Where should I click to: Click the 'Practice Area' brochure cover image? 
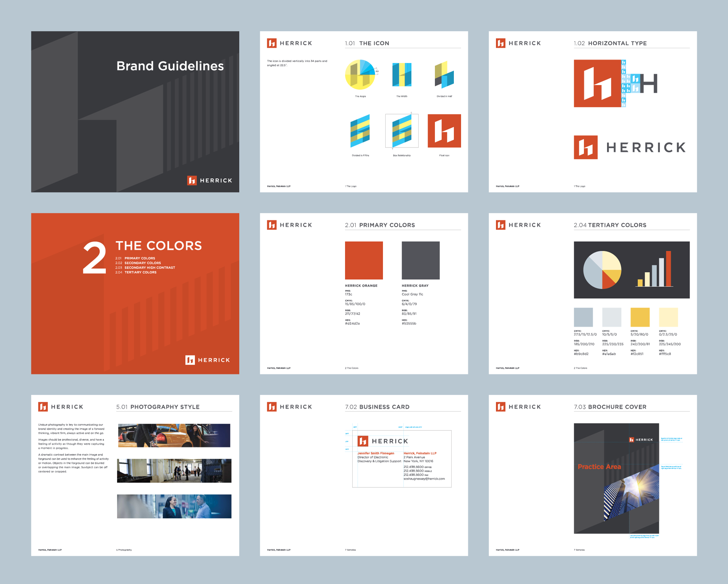[616, 479]
